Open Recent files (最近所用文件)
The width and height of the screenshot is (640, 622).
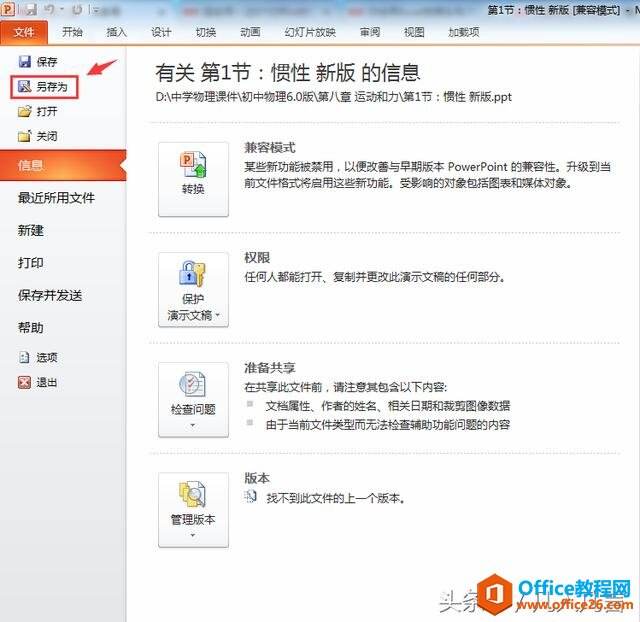56,198
